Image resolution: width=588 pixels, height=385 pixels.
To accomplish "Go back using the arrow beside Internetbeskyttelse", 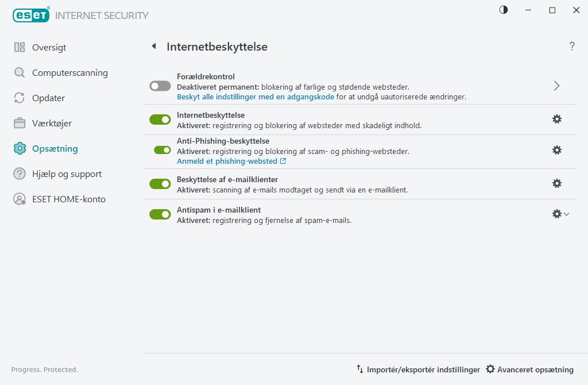I will click(154, 47).
